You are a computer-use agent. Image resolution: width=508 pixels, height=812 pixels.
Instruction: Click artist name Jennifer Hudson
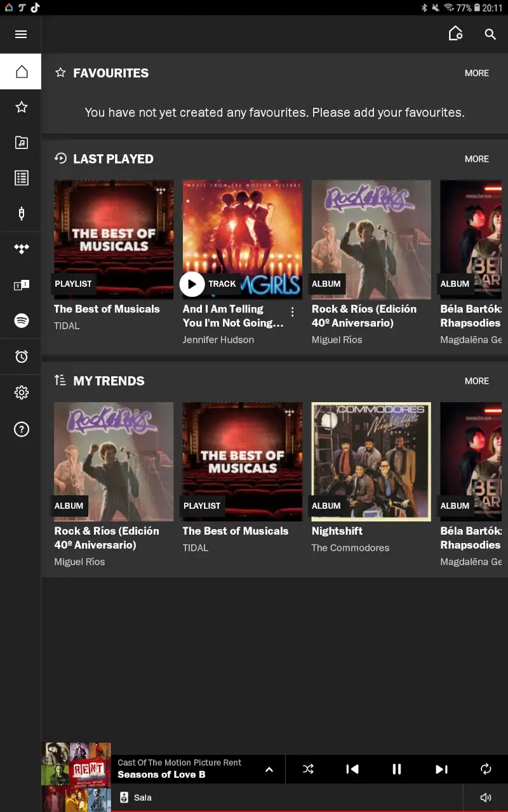(218, 340)
